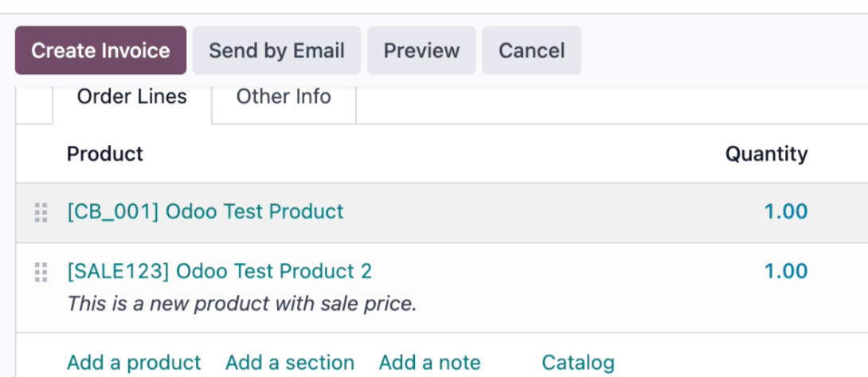Switch to the Order Lines tab
Screen dimensions: 868x377
[131, 97]
